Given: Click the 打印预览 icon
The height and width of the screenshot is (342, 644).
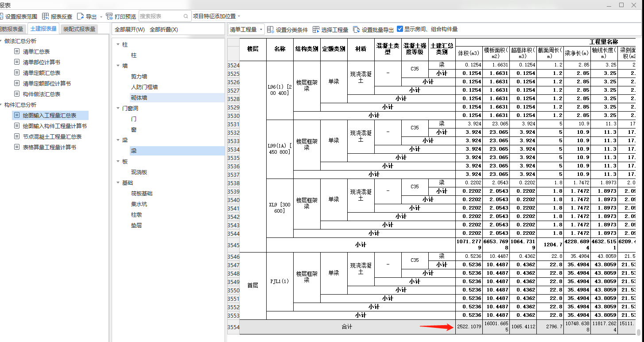Looking at the screenshot, I should 109,16.
